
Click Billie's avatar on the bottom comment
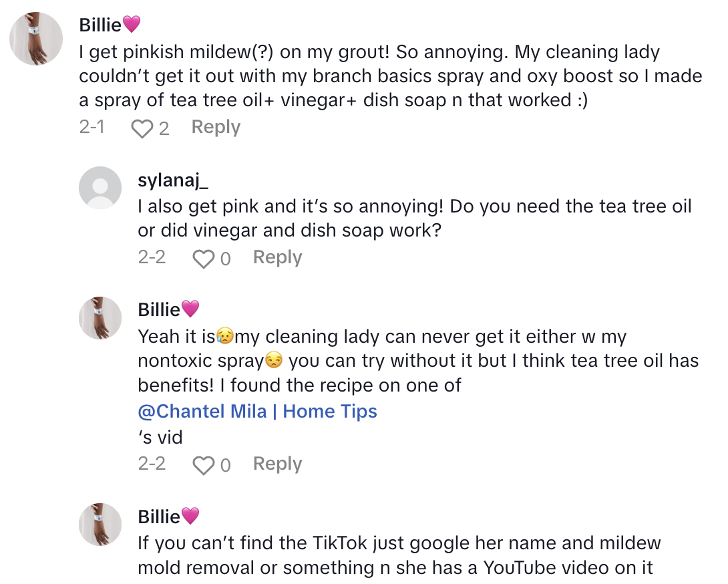(x=100, y=525)
